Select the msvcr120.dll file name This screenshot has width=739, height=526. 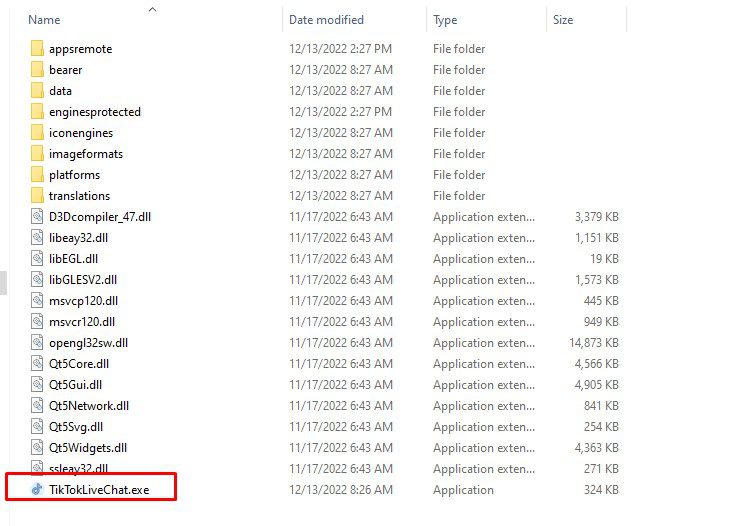coord(82,321)
